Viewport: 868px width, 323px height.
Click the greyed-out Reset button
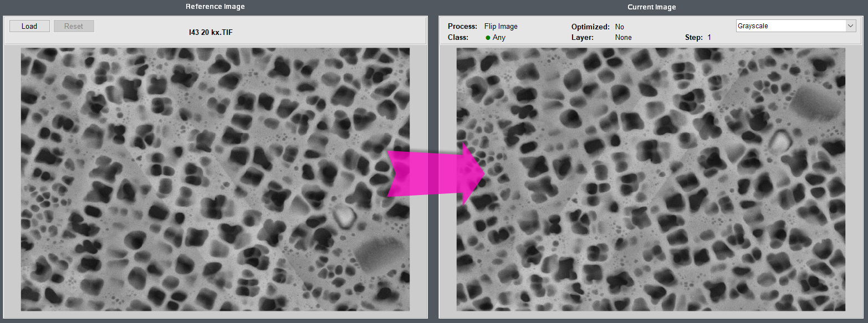[74, 26]
